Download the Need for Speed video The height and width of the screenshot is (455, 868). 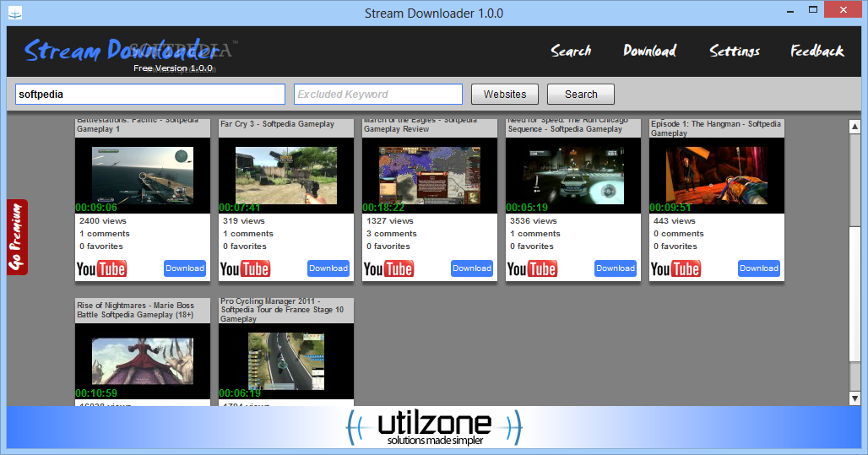tap(616, 268)
